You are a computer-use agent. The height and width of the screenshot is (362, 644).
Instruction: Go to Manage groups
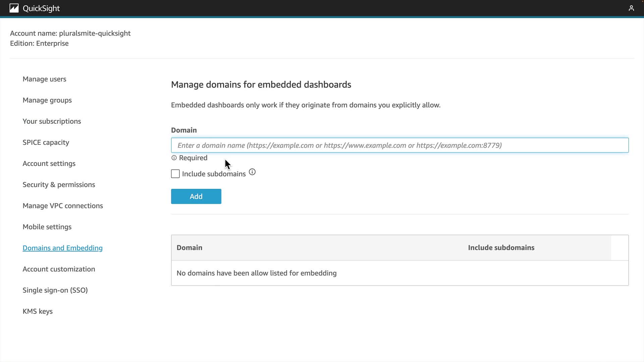click(x=47, y=100)
